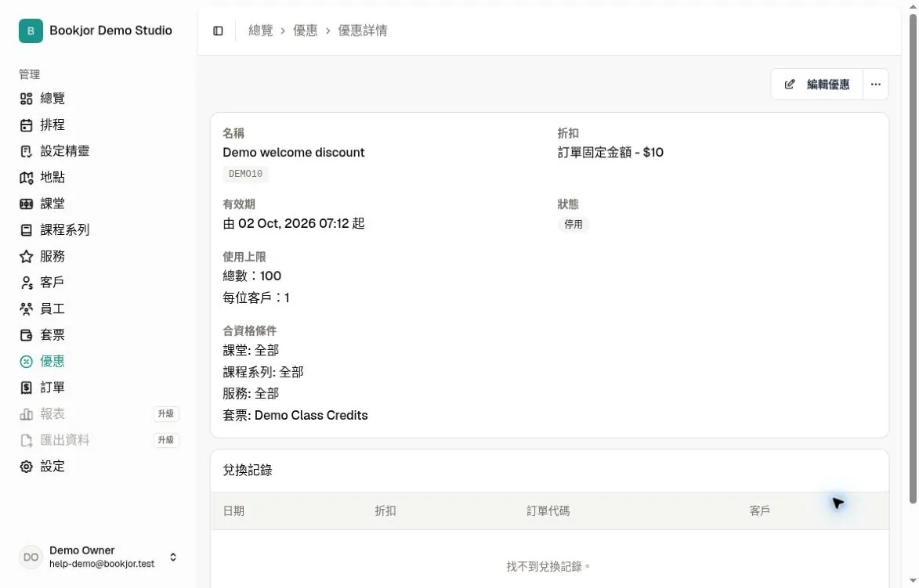Click the 每位客戶：1 limit text

[256, 298]
